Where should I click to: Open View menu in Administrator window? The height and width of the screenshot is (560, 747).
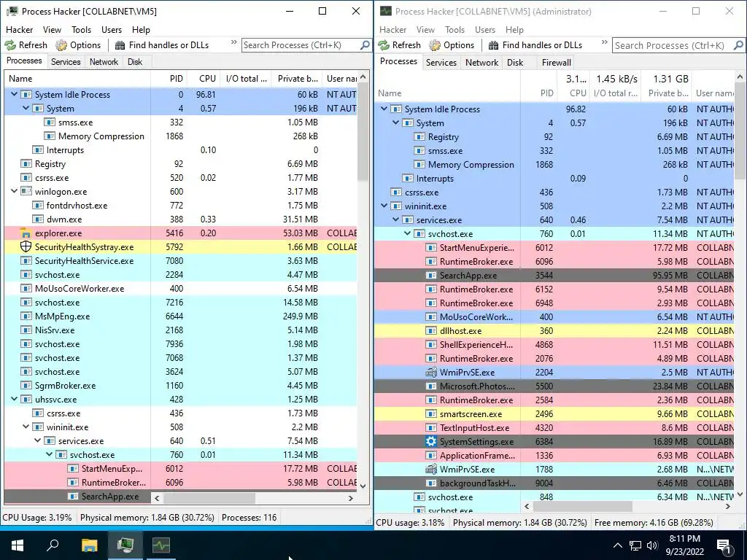[425, 29]
